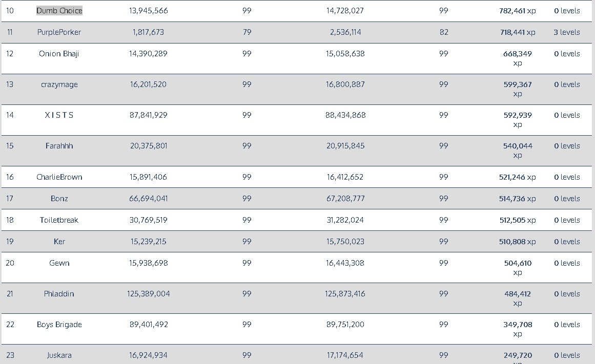Click the 125,873,416 experience value
Viewport: 595px width, 364px height.
tap(345, 294)
